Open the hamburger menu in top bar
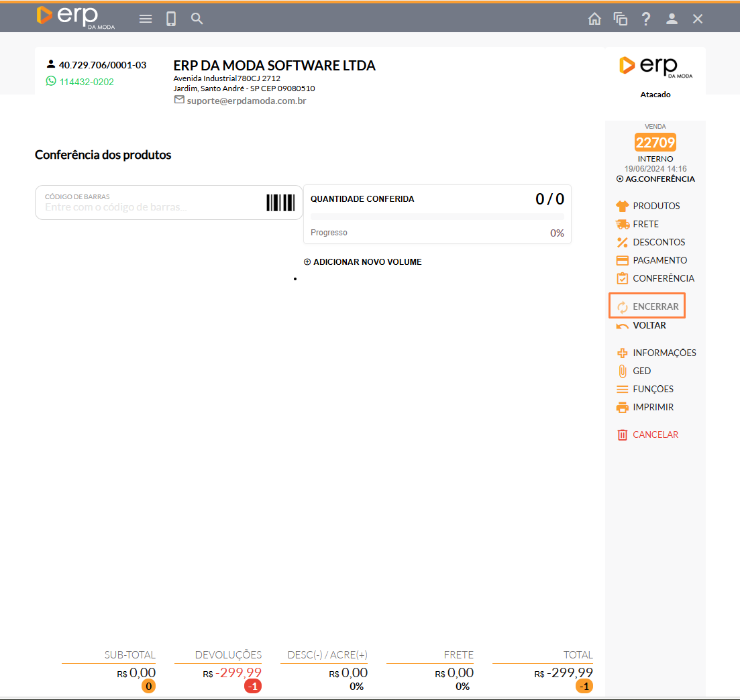This screenshot has width=740, height=700. 146,19
